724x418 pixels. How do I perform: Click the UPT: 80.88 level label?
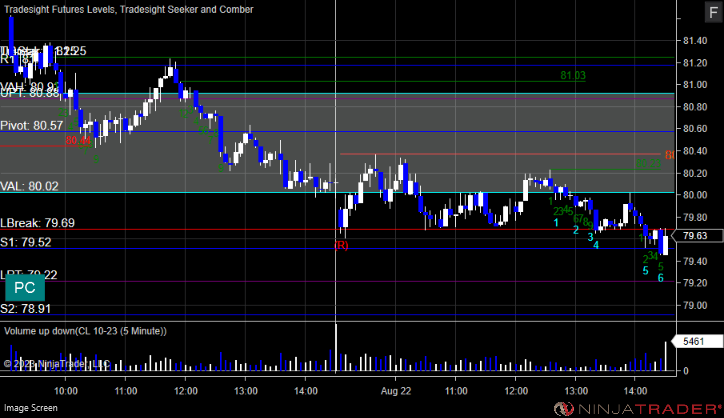click(x=30, y=93)
